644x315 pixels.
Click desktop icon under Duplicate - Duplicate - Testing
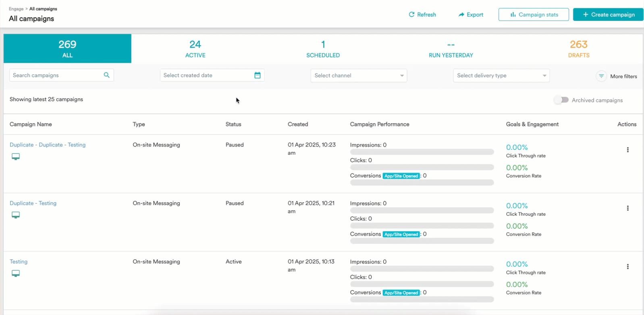click(16, 157)
